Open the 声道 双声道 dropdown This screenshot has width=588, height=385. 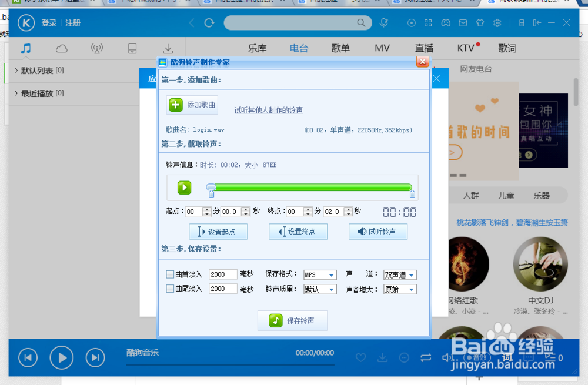point(400,274)
